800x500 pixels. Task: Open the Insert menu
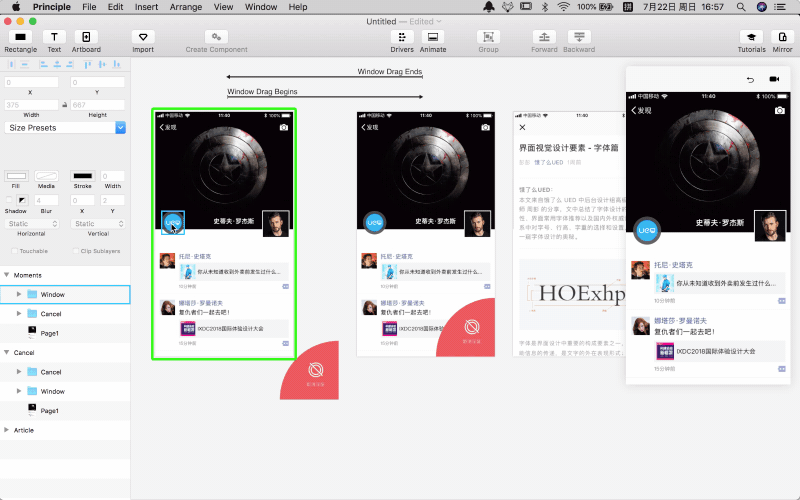tap(146, 7)
